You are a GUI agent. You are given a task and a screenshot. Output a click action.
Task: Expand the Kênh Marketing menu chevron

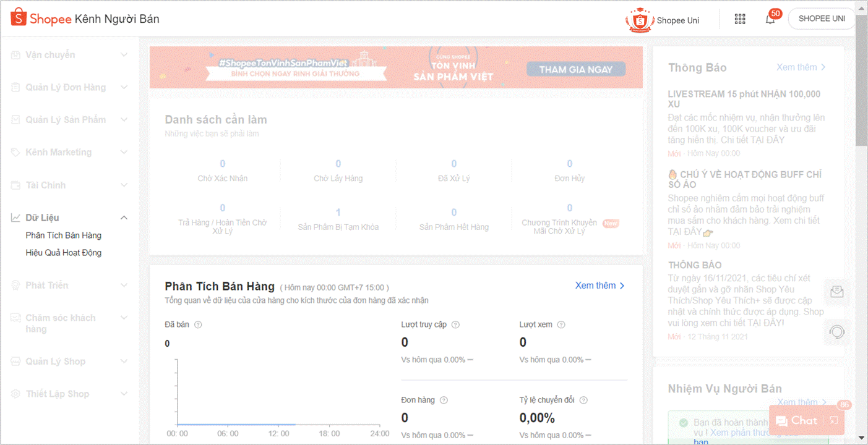coord(124,152)
